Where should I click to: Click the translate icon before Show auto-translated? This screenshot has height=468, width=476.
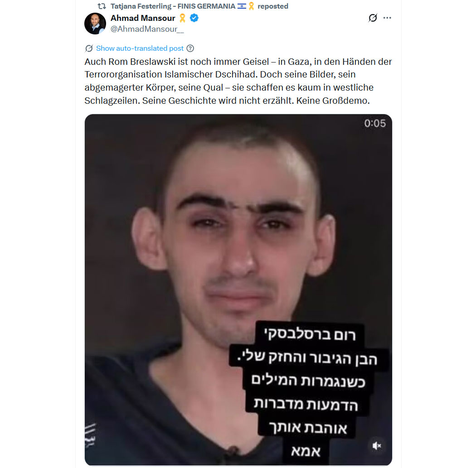[89, 48]
